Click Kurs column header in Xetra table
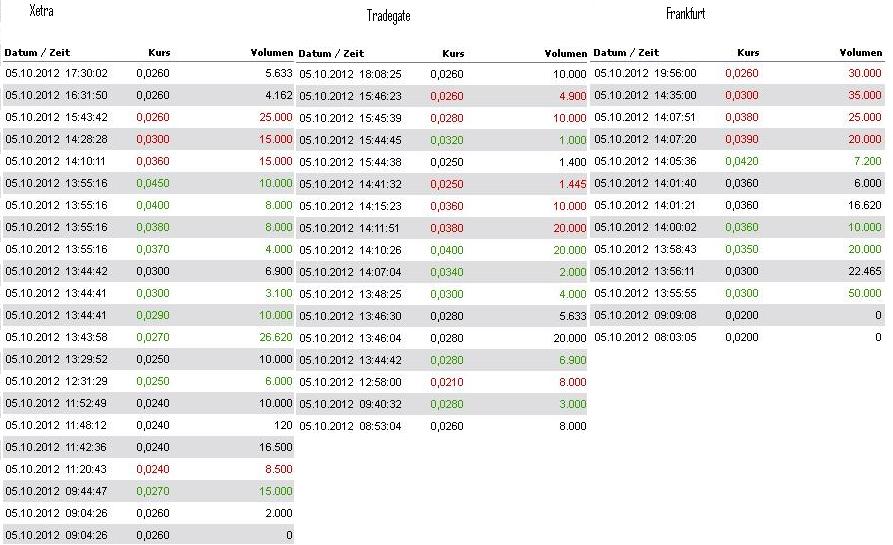 pos(159,52)
